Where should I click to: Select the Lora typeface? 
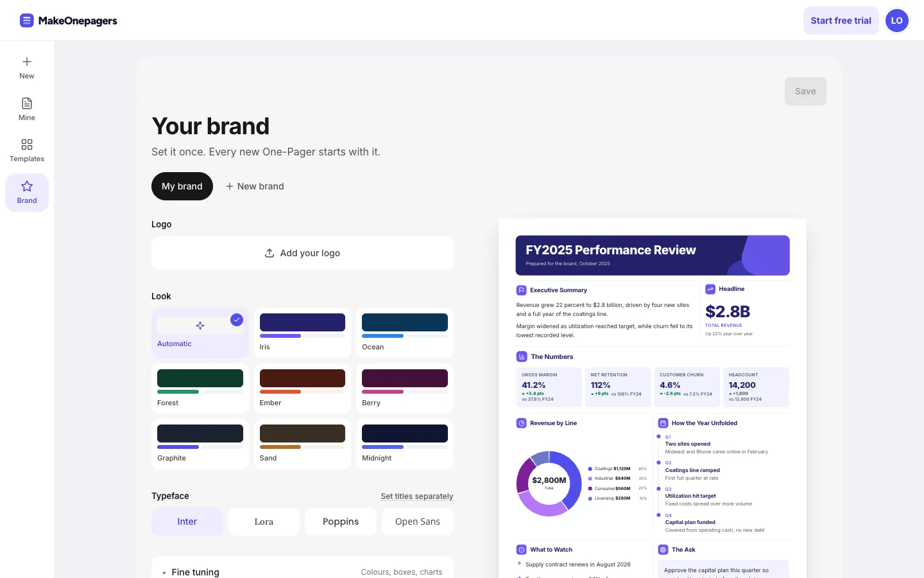264,521
